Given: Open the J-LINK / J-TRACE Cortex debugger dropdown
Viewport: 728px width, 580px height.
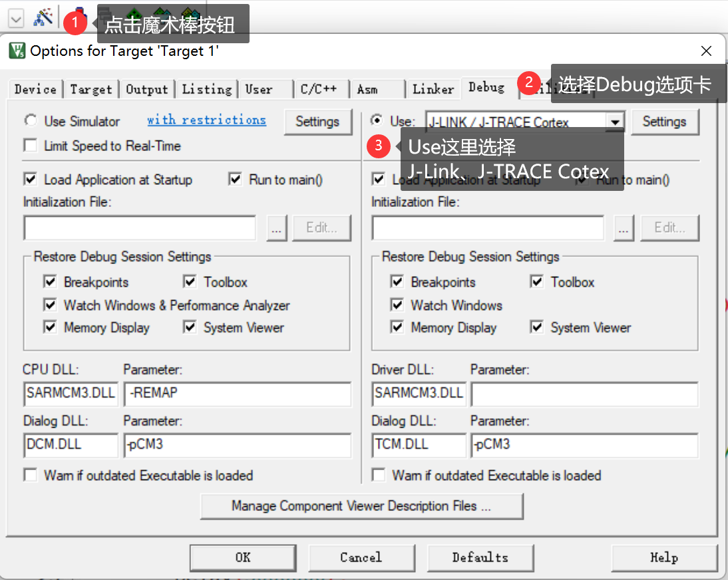Looking at the screenshot, I should (x=616, y=122).
